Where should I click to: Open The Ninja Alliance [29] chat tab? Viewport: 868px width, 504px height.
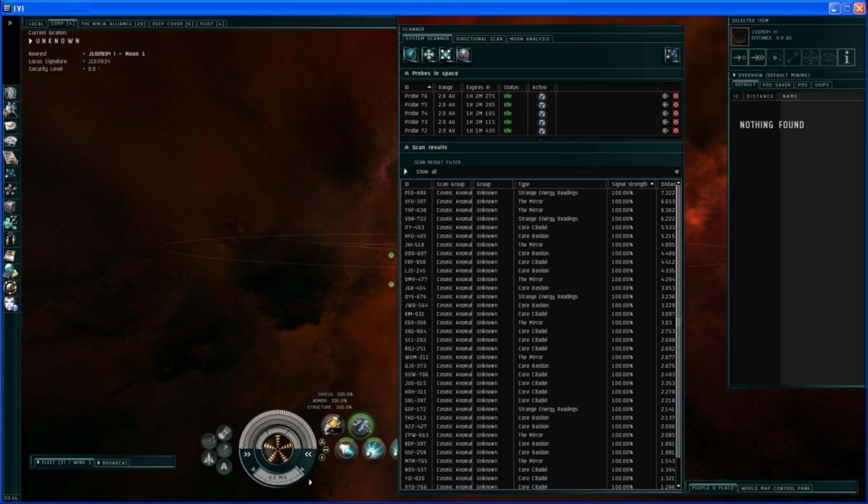pos(113,24)
